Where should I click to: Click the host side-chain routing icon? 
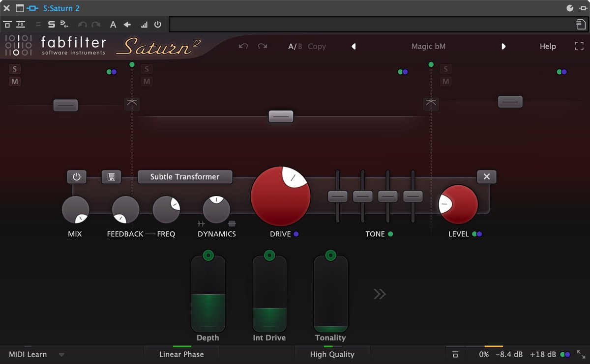64,24
